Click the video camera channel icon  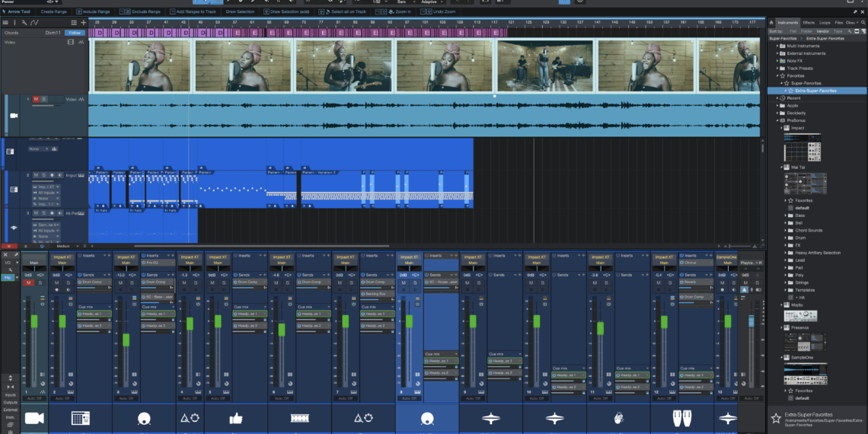coord(34,417)
